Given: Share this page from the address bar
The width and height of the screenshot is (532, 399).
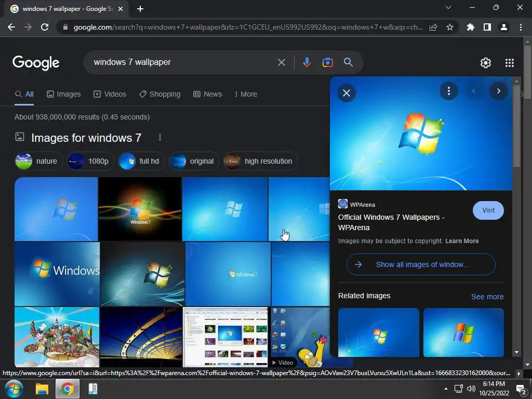Looking at the screenshot, I should (433, 27).
